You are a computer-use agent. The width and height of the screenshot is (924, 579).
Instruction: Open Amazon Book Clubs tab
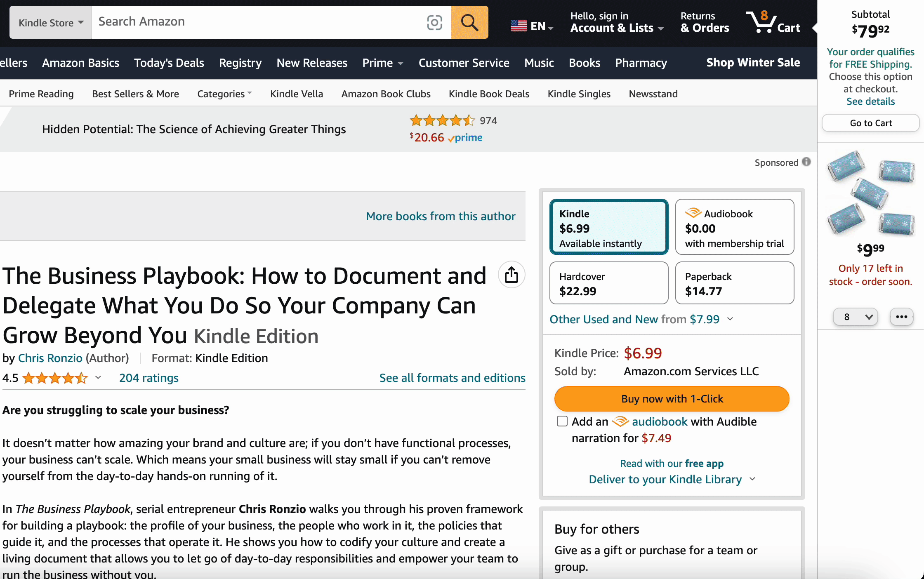[x=386, y=94]
